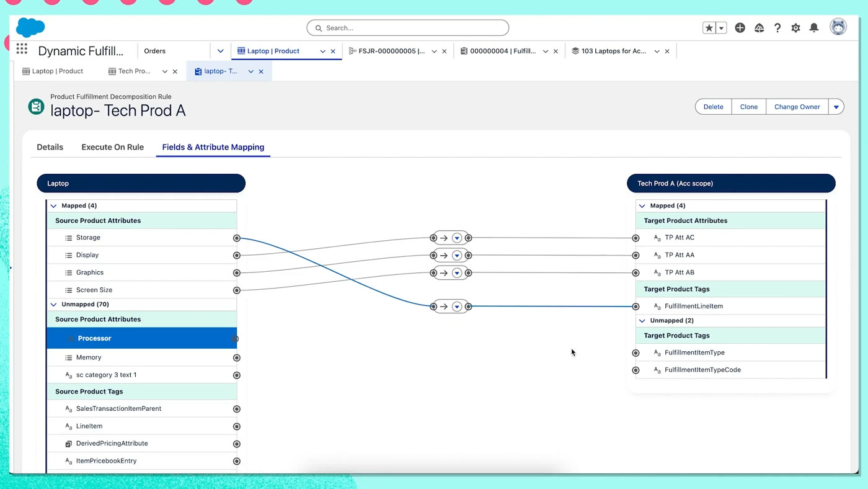This screenshot has width=868, height=489.
Task: Click the Salesforce cloud logo
Action: point(30,27)
